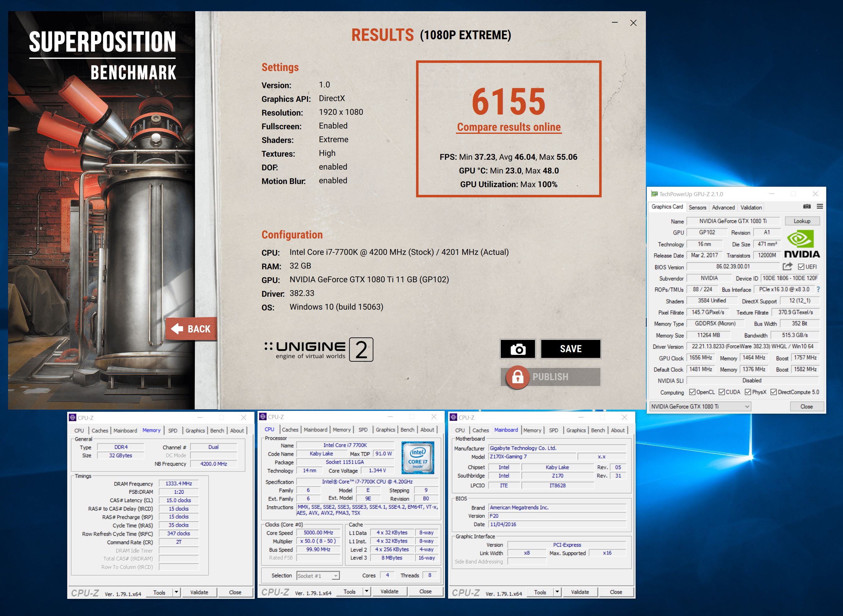Click Tools button in Mainboard CPU-Z window
843x616 pixels.
point(540,592)
